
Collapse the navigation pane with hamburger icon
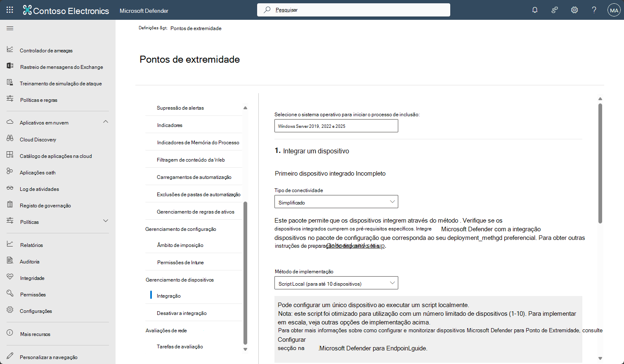[x=10, y=28]
